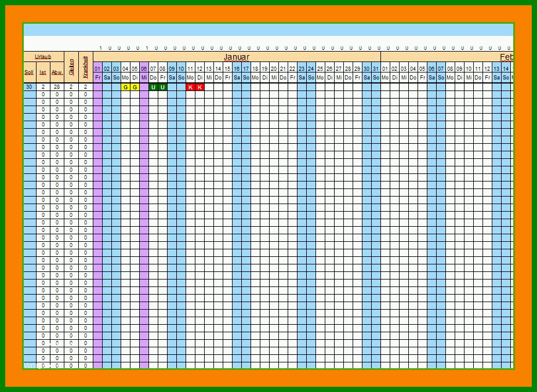The height and width of the screenshot is (392, 537).
Task: Click the Ist column header
Action: [43, 72]
